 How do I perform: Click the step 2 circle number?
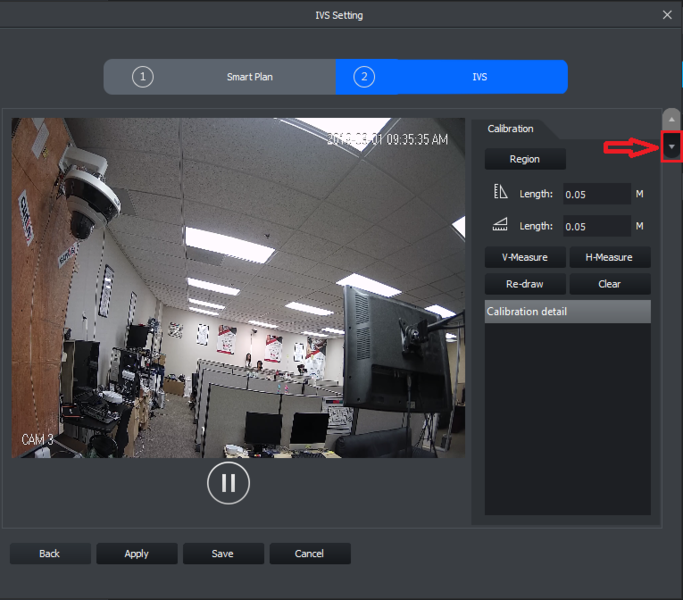(364, 77)
